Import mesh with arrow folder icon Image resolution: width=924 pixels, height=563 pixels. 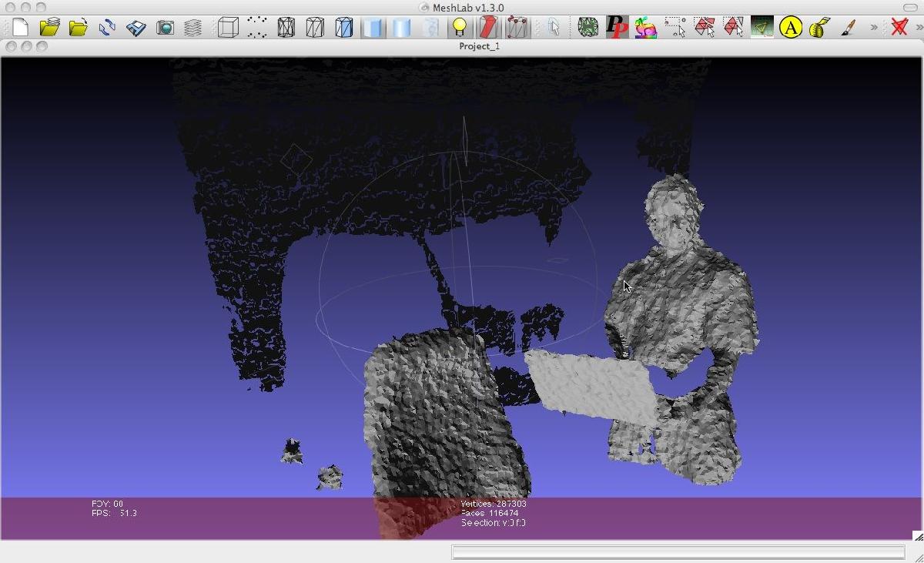(78, 28)
